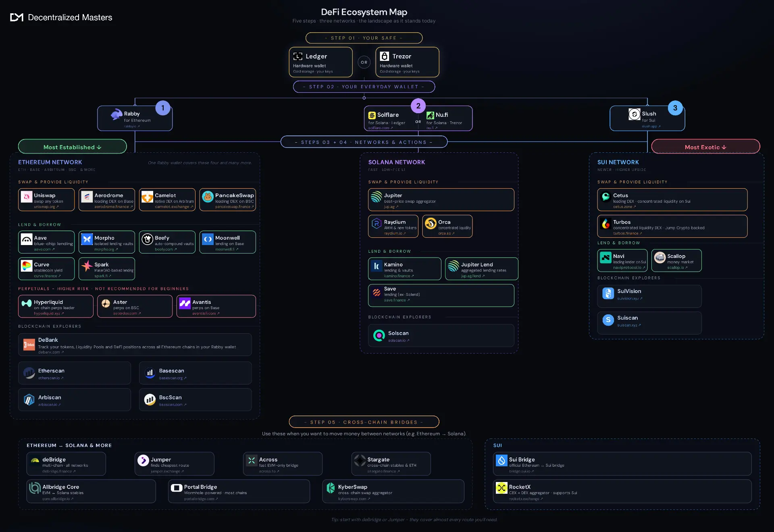The height and width of the screenshot is (532, 774).
Task: Click the Avantis purple icon
Action: point(185,303)
